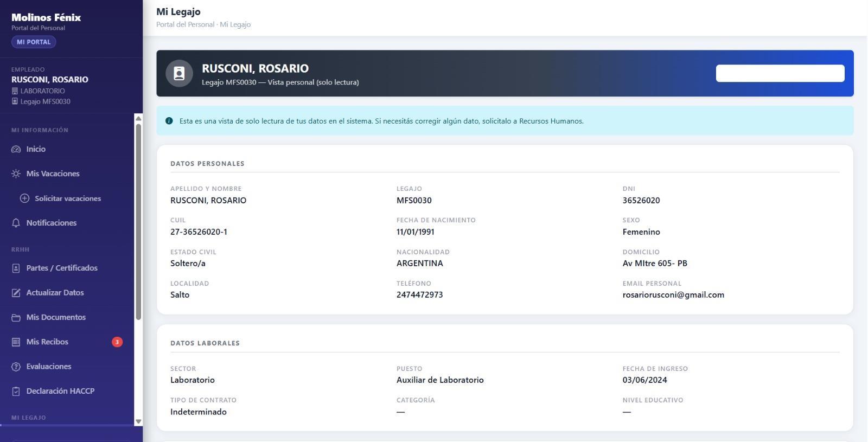Click the MI PORTAL badge
Image resolution: width=868 pixels, height=442 pixels.
34,42
